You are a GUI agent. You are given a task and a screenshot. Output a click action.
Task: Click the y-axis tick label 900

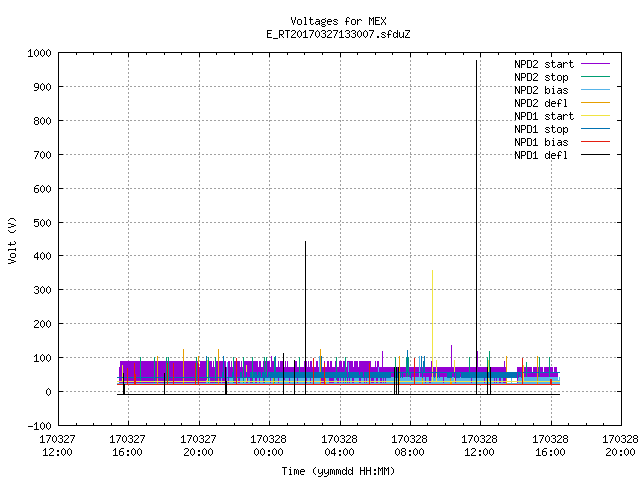pyautogui.click(x=42, y=87)
